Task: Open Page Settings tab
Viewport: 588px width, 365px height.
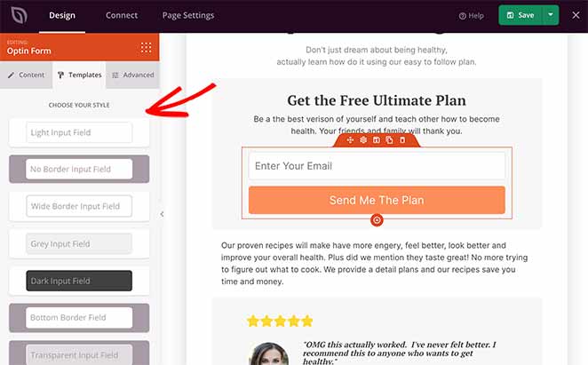Action: point(188,15)
